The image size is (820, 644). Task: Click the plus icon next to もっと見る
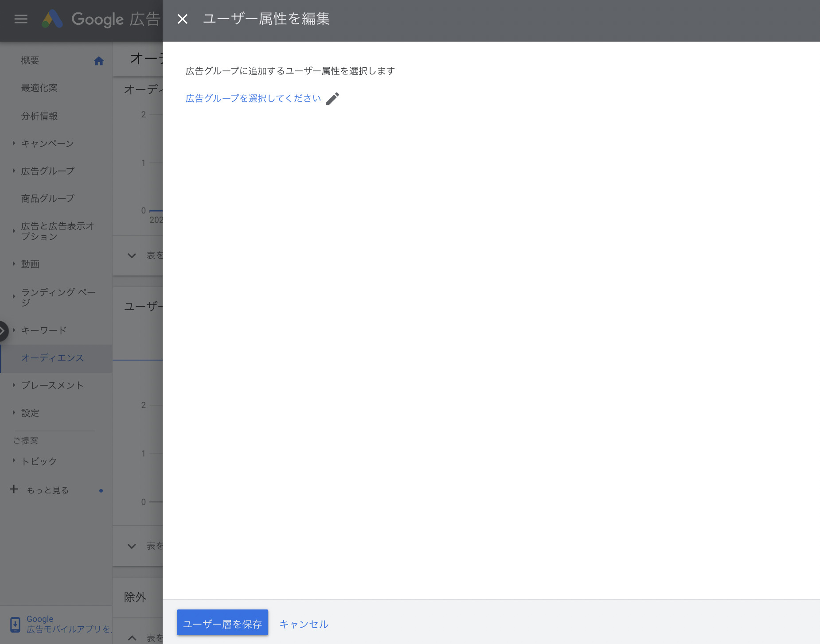(x=14, y=489)
